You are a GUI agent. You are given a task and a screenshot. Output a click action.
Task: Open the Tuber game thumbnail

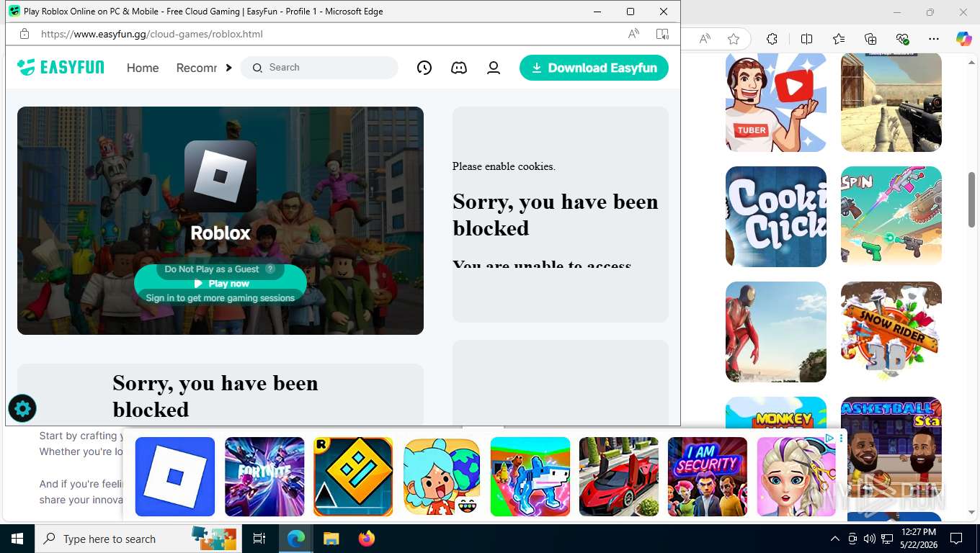pos(776,102)
